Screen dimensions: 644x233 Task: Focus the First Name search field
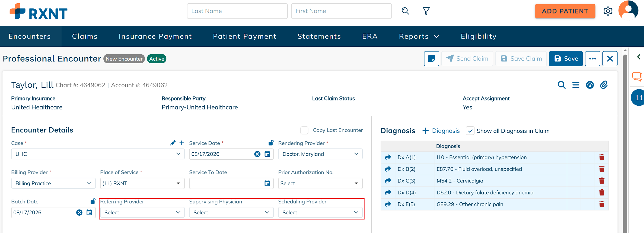342,11
